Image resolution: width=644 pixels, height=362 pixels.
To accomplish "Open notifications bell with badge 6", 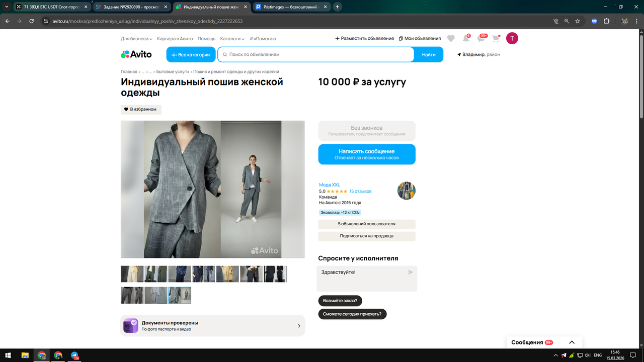I will 466,38.
